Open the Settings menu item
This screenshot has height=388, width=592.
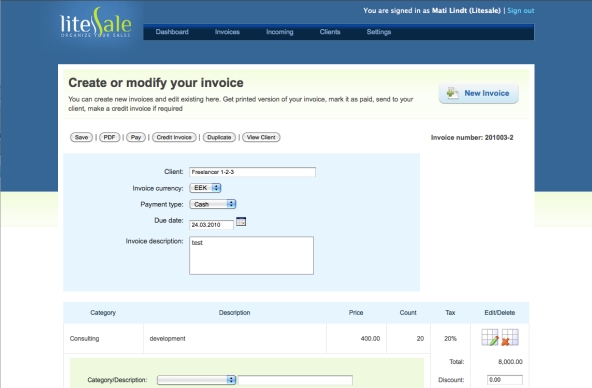[x=379, y=32]
